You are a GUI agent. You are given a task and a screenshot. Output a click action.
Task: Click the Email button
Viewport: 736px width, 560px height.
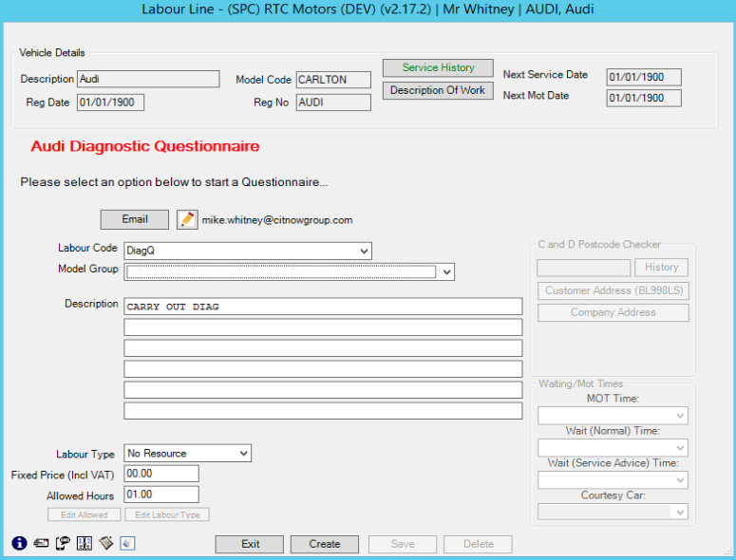tap(135, 219)
